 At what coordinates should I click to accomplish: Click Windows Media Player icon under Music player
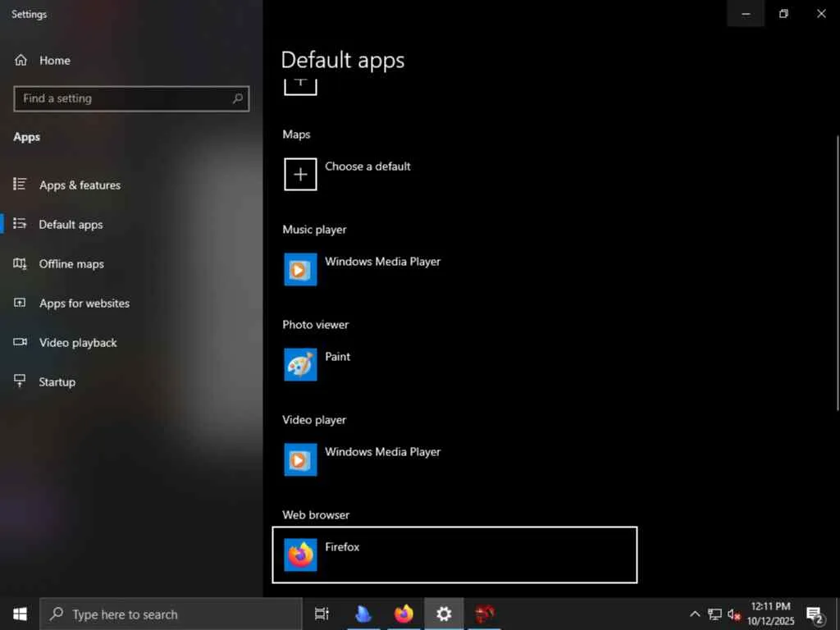pyautogui.click(x=300, y=269)
